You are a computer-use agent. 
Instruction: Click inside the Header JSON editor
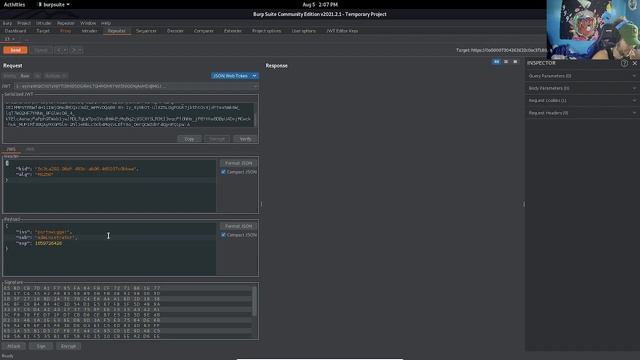(110, 186)
